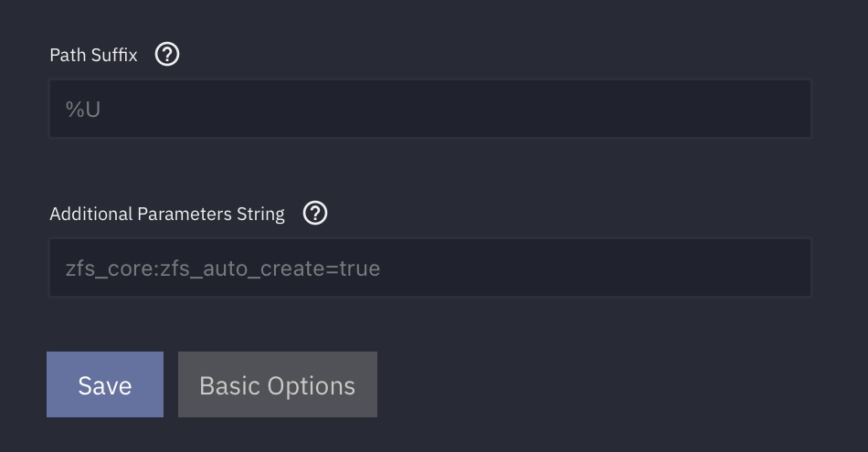Switch back to Basic Options
The image size is (868, 452).
[x=278, y=384]
